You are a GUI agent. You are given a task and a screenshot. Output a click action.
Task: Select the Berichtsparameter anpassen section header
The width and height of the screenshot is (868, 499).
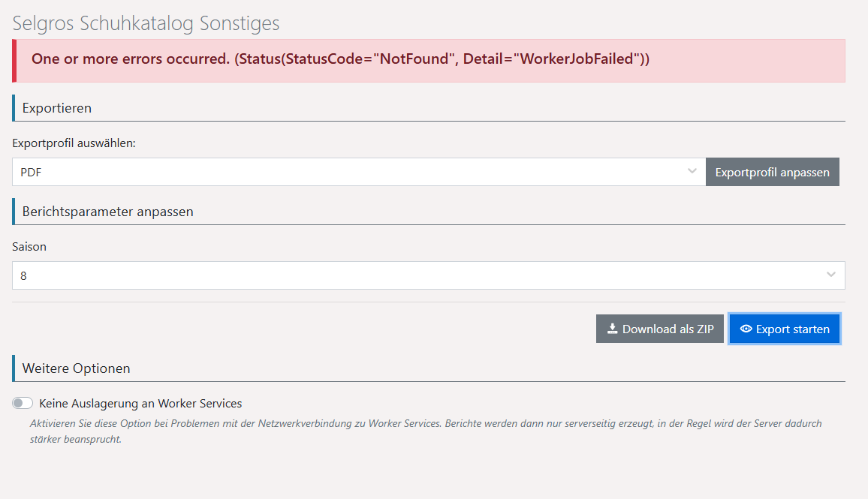[107, 212]
